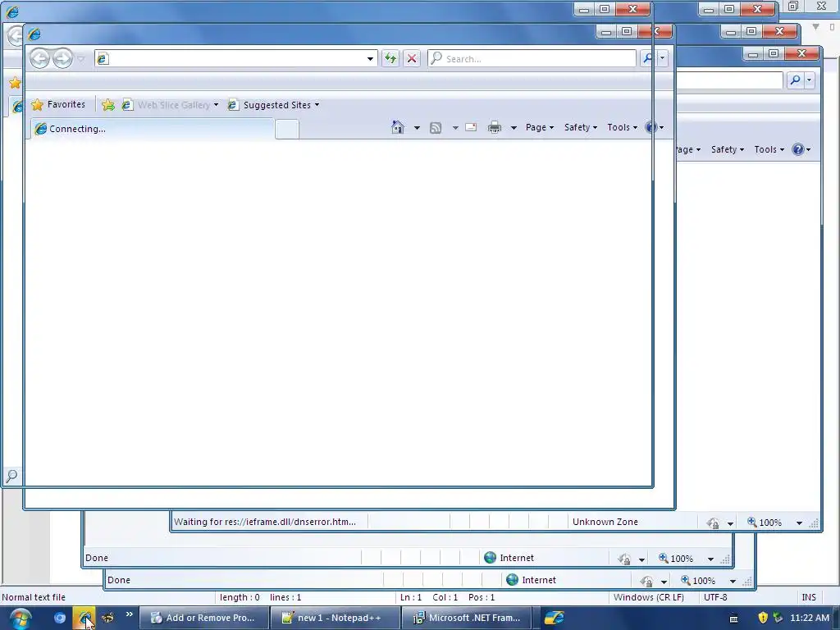Image resolution: width=840 pixels, height=630 pixels.
Task: Switch to the Add or Remove Pro... taskbar button
Action: 203,618
